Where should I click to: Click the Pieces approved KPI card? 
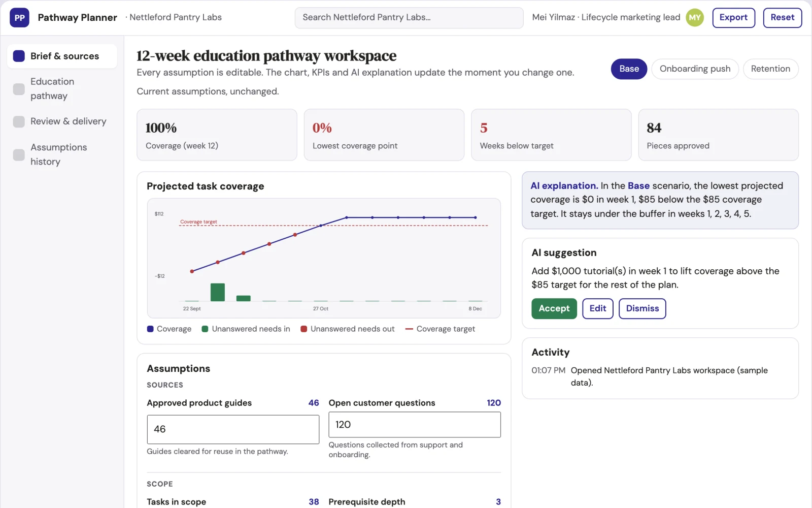point(718,135)
